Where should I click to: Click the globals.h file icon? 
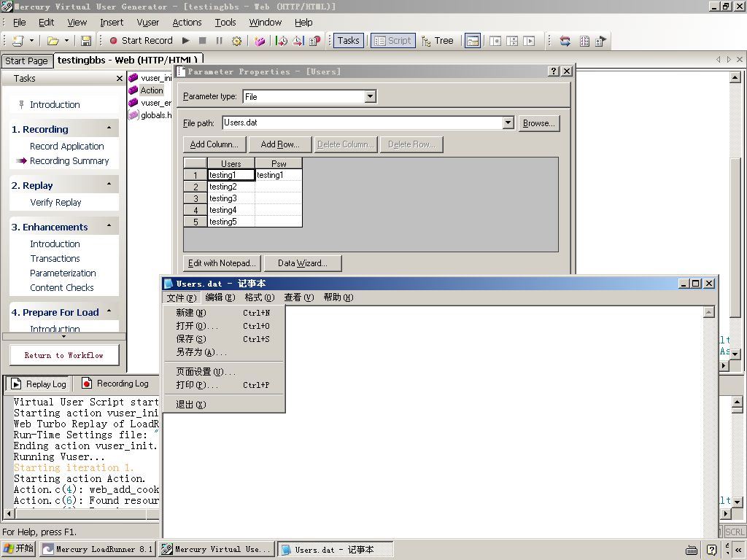[x=133, y=115]
